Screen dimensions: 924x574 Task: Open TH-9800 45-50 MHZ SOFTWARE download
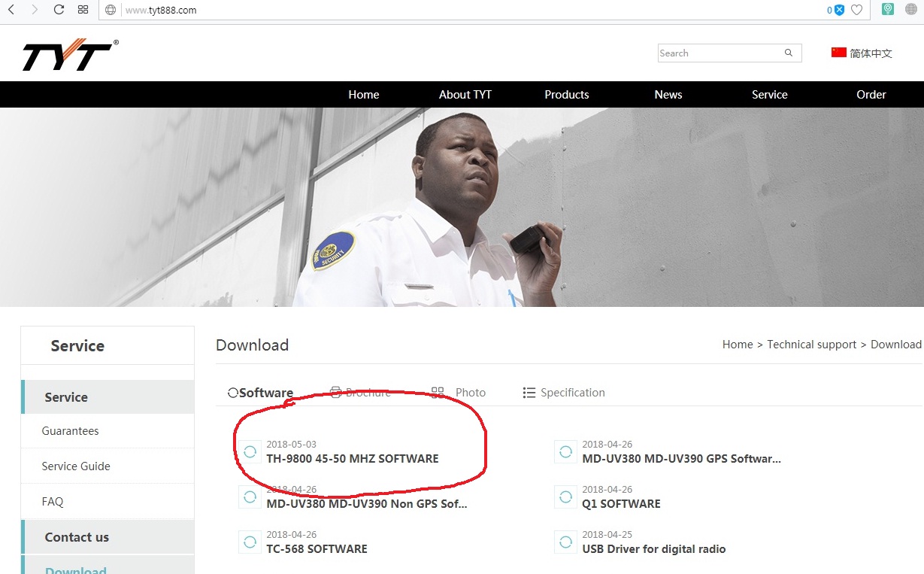tap(353, 459)
